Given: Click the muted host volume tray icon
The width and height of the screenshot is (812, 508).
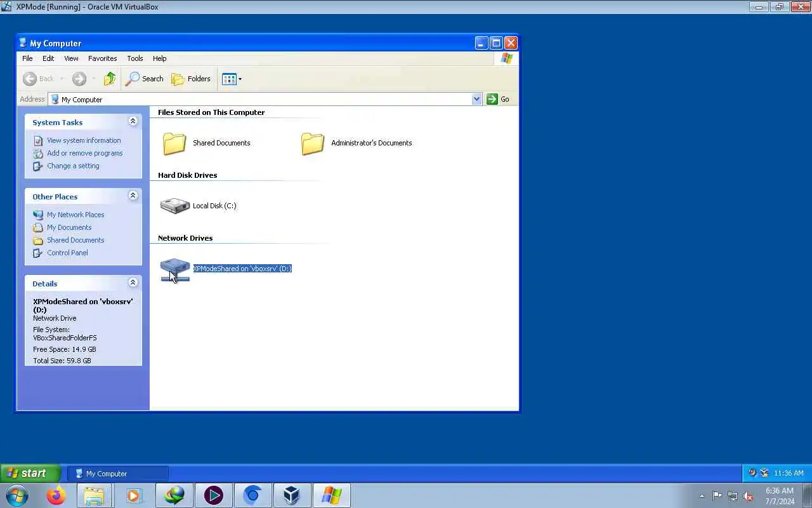Looking at the screenshot, I should pyautogui.click(x=749, y=496).
